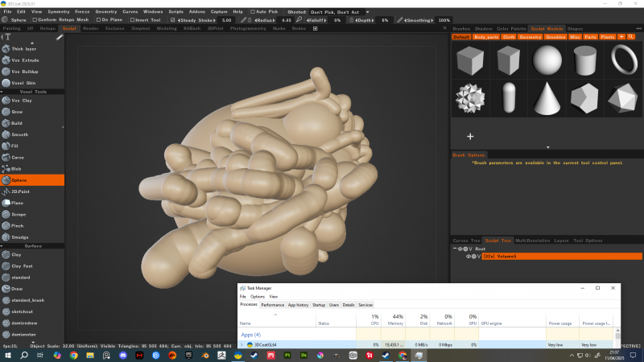
Task: Choose the cone primitive model
Action: coord(547,97)
